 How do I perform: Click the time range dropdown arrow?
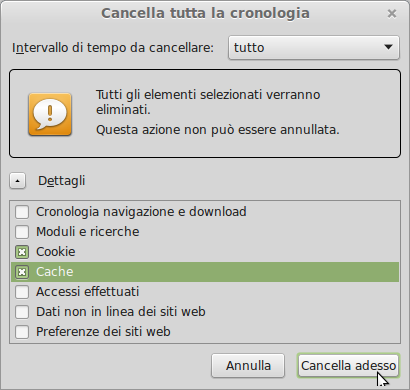point(388,47)
